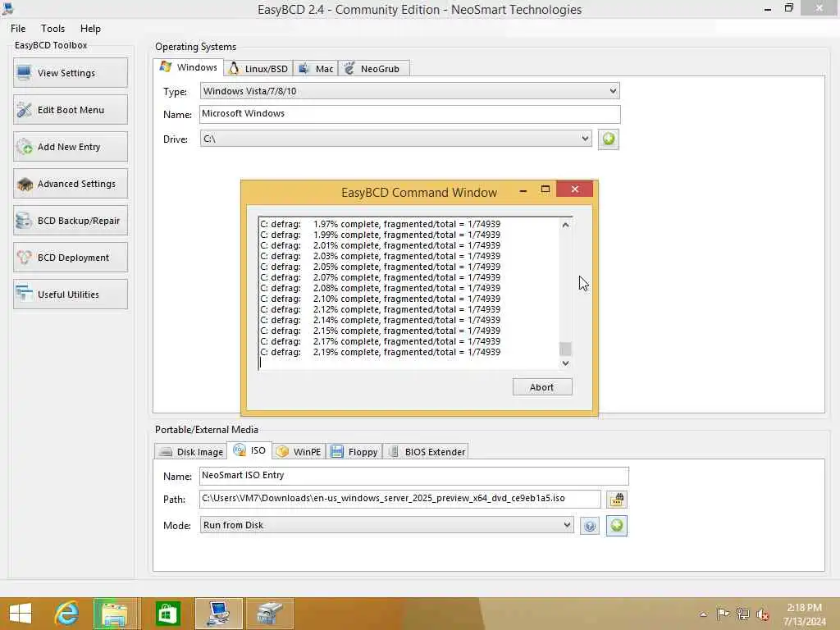
Task: Open Advanced Settings in the toolbox
Action: [71, 184]
